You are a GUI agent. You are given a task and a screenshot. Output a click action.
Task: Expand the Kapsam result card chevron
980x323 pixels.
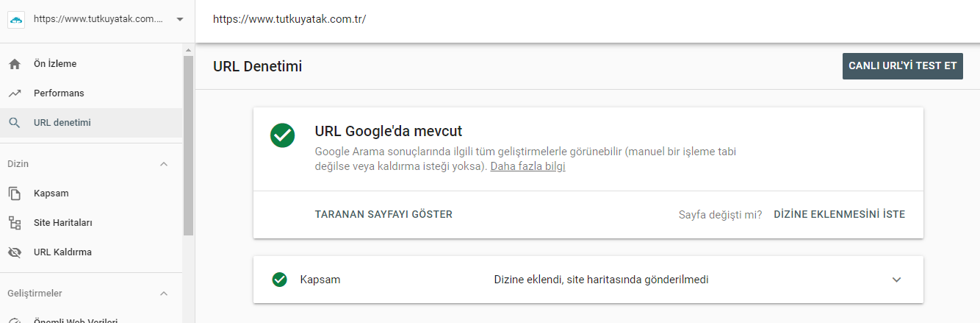coord(896,280)
